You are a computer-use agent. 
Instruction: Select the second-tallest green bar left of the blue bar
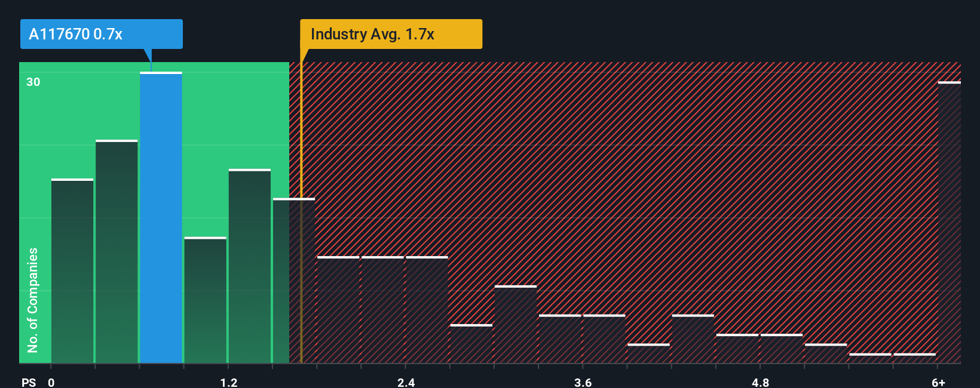(x=117, y=251)
